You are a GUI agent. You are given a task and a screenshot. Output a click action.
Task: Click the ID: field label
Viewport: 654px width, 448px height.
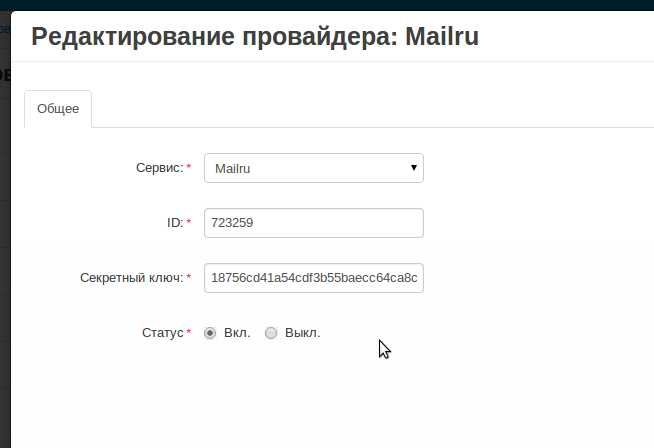[174, 223]
